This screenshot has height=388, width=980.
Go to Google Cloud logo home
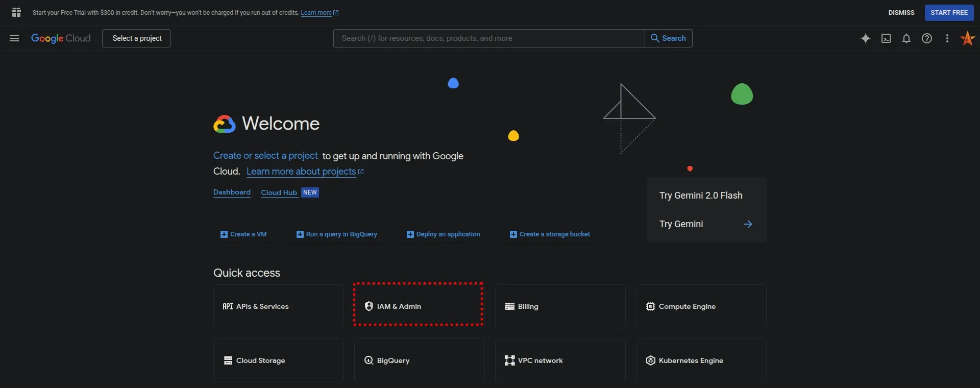pos(61,38)
